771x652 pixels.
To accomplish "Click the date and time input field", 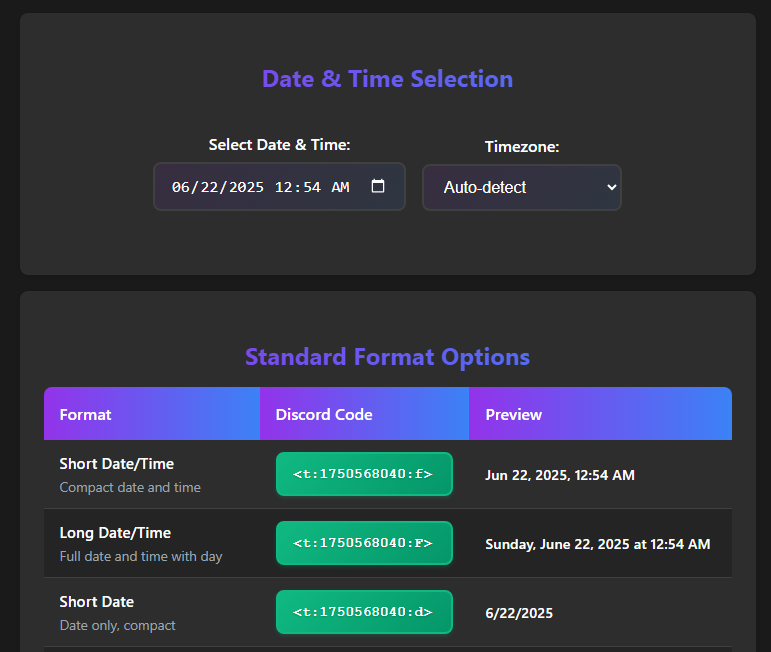I will pos(279,187).
